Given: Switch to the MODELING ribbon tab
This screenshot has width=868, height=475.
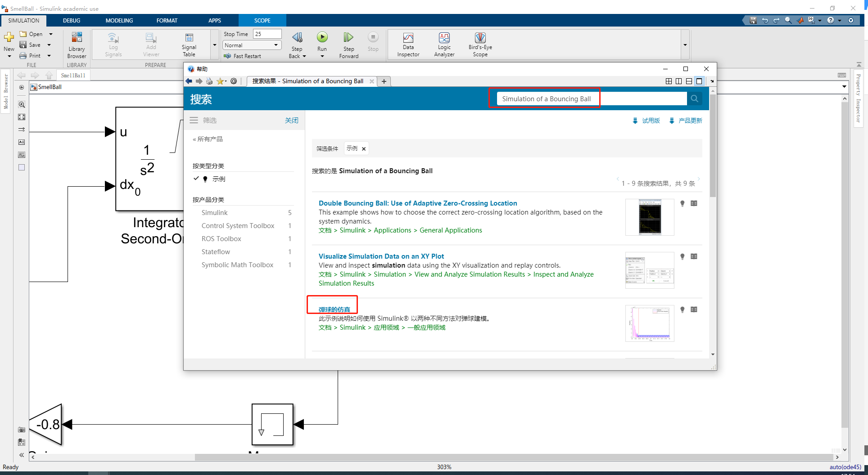Looking at the screenshot, I should point(119,20).
